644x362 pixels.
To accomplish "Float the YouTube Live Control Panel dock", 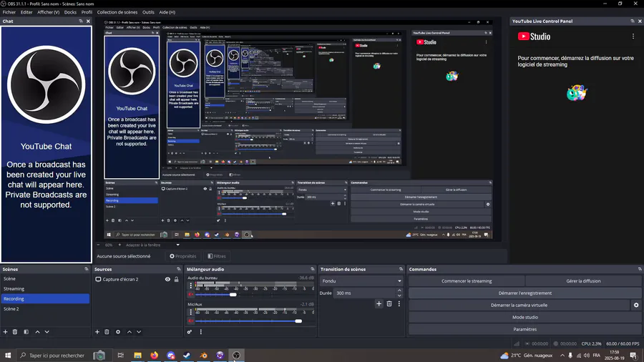I will click(x=633, y=21).
